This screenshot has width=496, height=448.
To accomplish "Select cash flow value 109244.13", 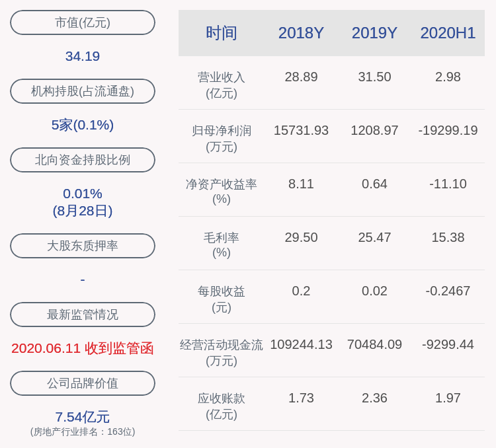I will pos(301,344).
